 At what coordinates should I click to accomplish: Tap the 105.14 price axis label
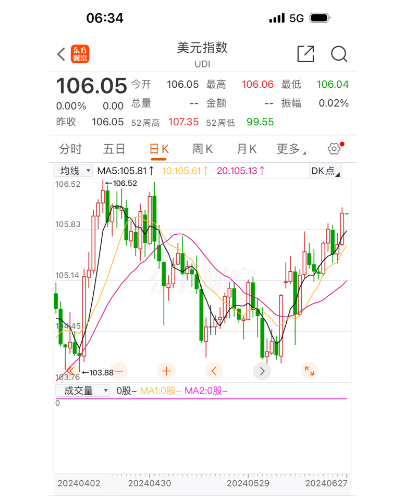point(67,275)
